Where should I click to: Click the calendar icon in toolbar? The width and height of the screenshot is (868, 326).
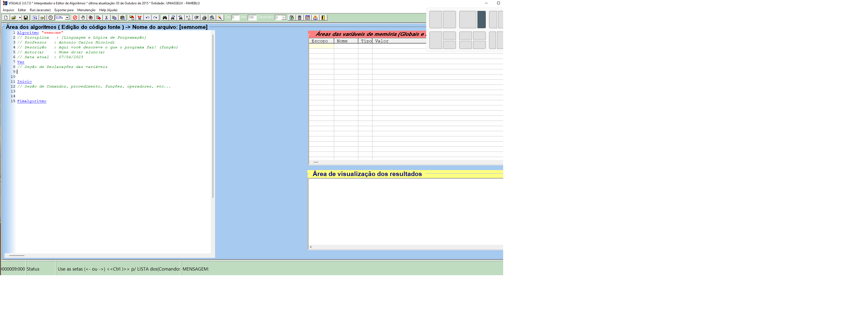pyautogui.click(x=308, y=18)
